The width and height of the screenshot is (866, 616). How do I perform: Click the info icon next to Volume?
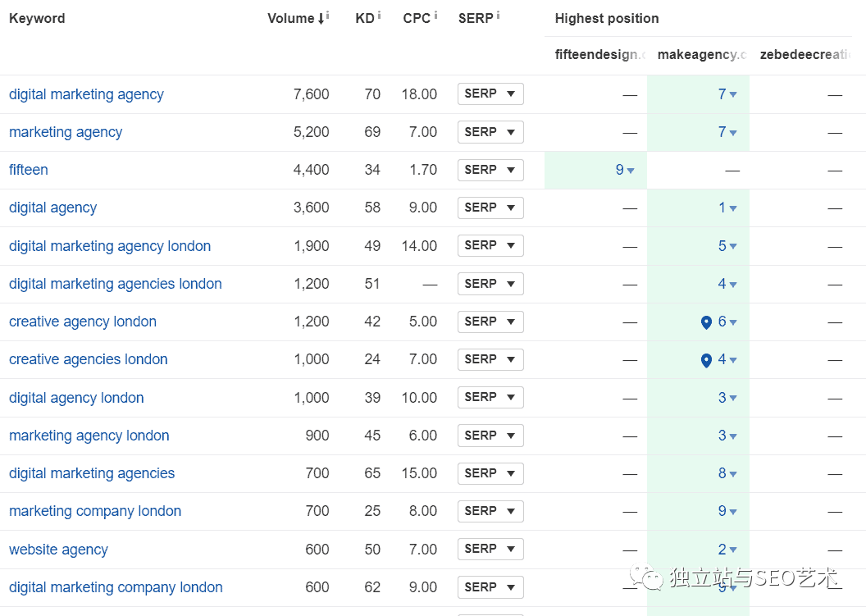(x=328, y=15)
